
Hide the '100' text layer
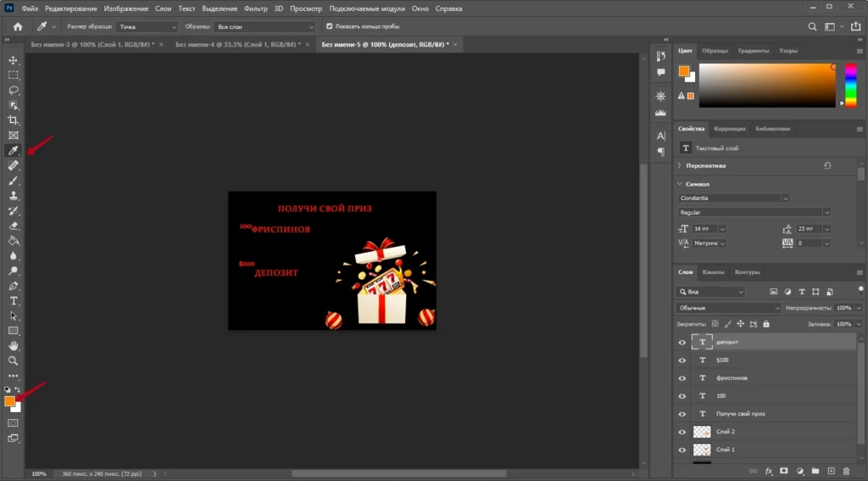click(x=682, y=396)
